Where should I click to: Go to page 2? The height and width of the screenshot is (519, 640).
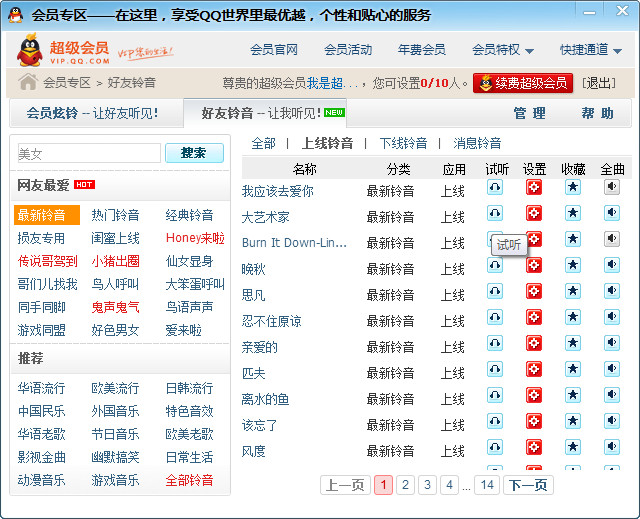405,485
